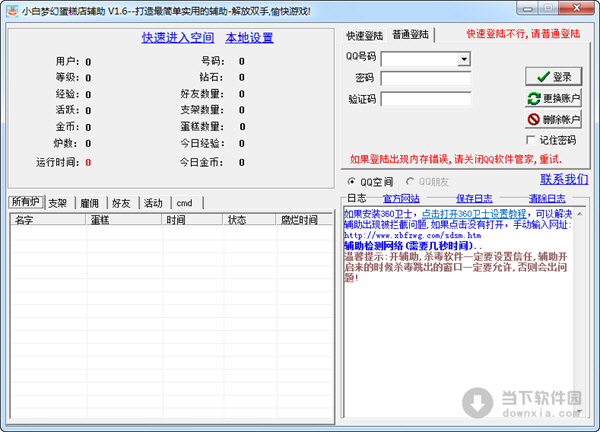Click the 温馨提示 log message text

point(455,267)
